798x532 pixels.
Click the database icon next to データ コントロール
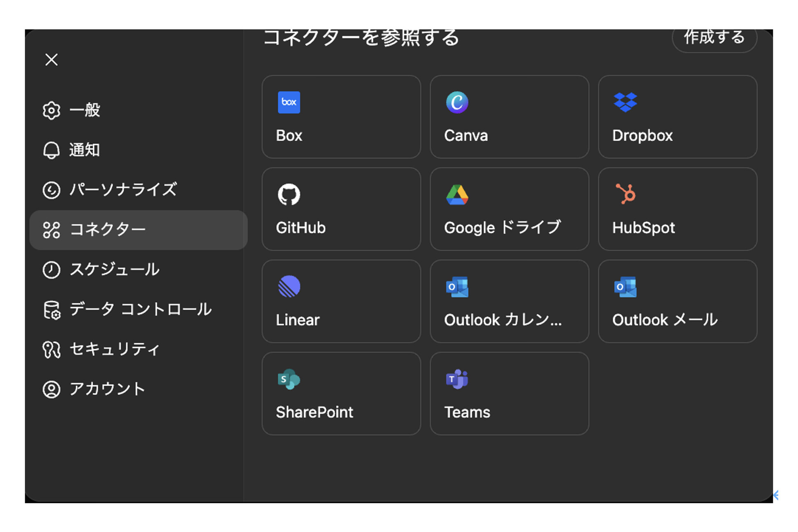[x=51, y=310]
